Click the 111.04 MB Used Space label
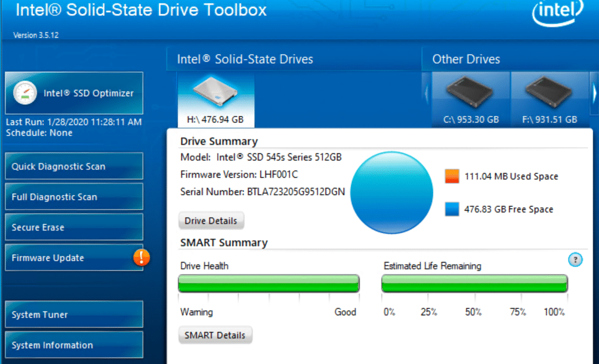 [x=511, y=176]
